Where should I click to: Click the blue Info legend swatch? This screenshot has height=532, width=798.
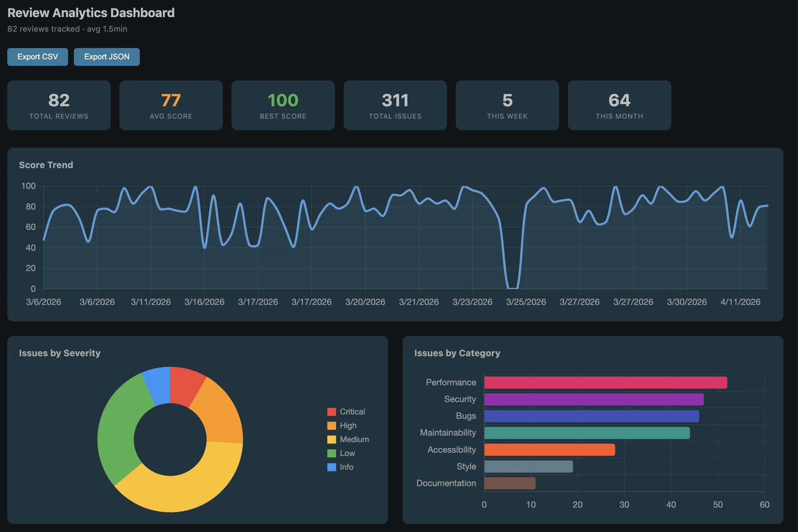point(331,467)
